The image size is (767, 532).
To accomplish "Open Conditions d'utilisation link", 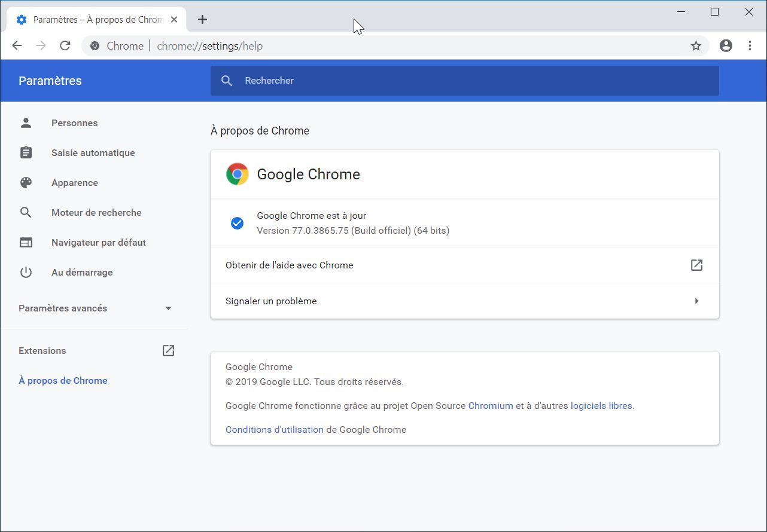I will [275, 429].
